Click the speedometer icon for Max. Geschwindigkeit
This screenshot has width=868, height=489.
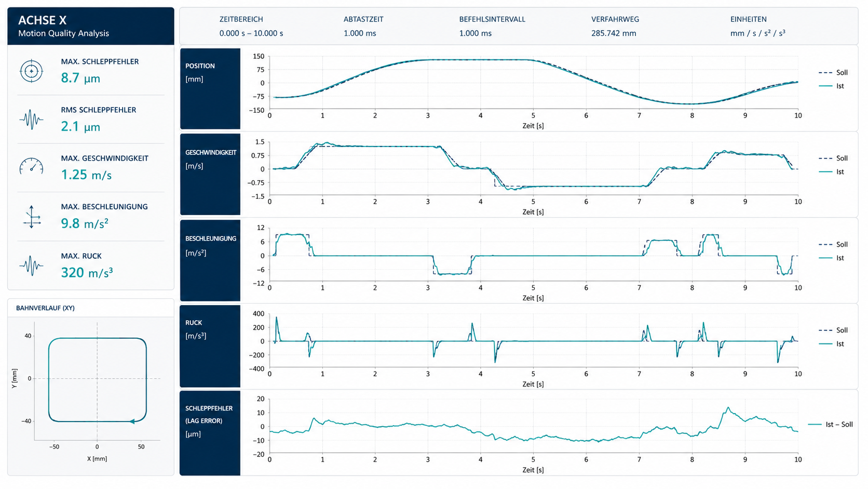31,166
